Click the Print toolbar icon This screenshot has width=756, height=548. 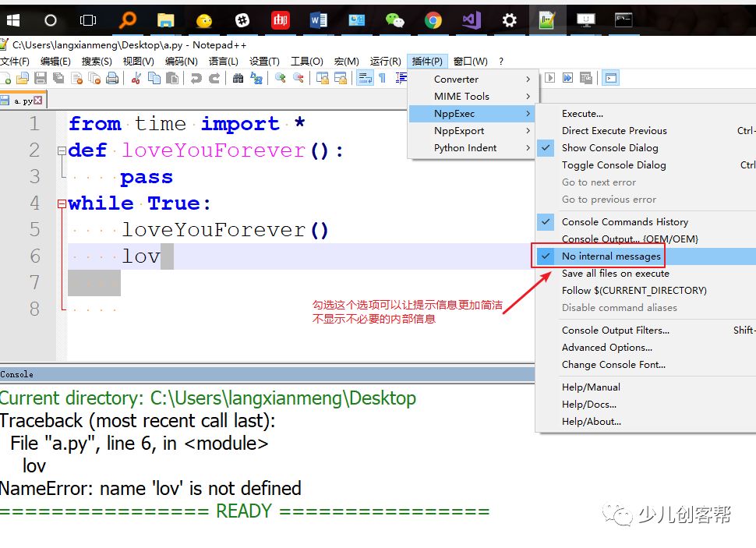pos(112,78)
